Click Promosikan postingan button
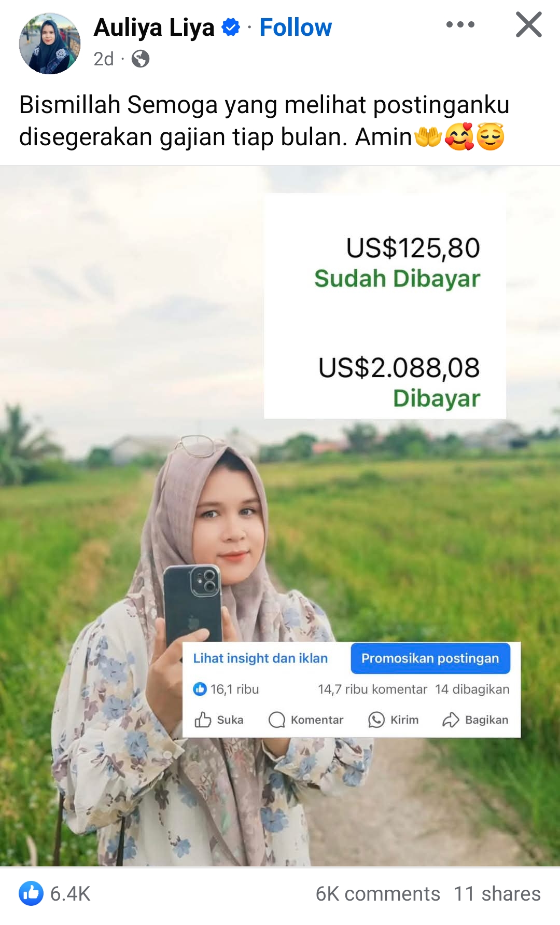This screenshot has width=560, height=925. pos(430,658)
